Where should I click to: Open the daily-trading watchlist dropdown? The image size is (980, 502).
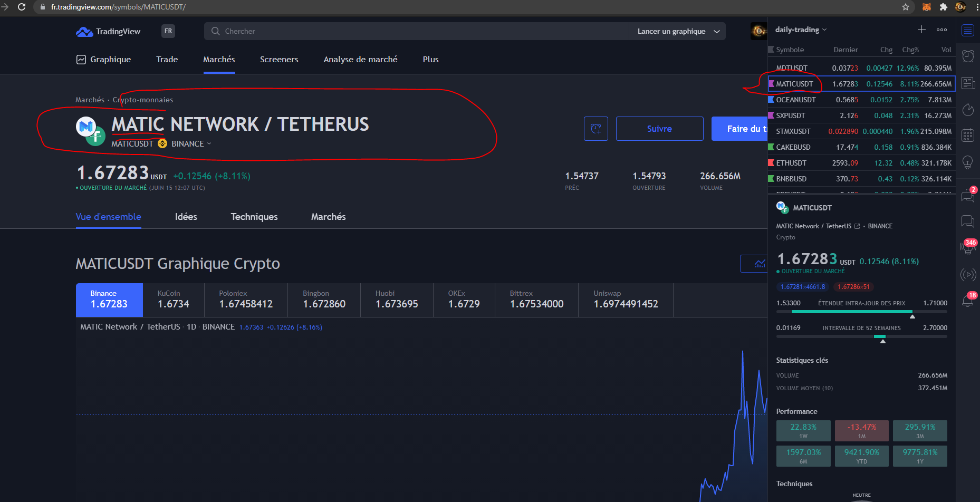pyautogui.click(x=801, y=30)
